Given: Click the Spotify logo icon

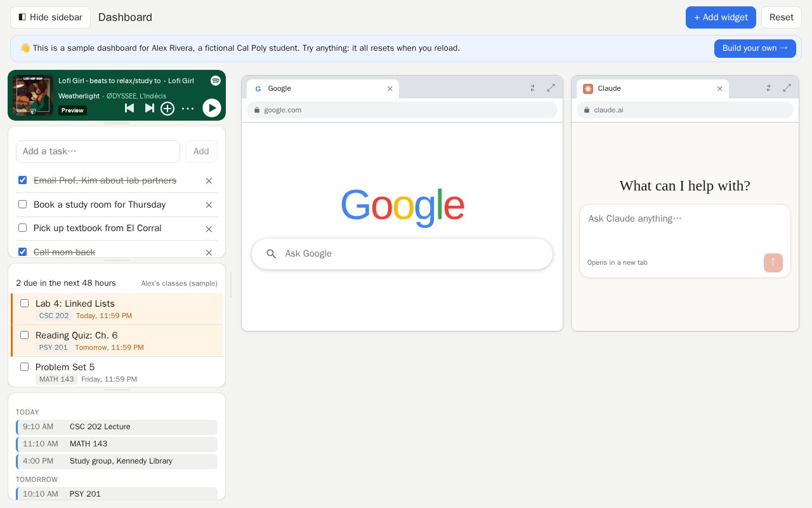Looking at the screenshot, I should [216, 81].
